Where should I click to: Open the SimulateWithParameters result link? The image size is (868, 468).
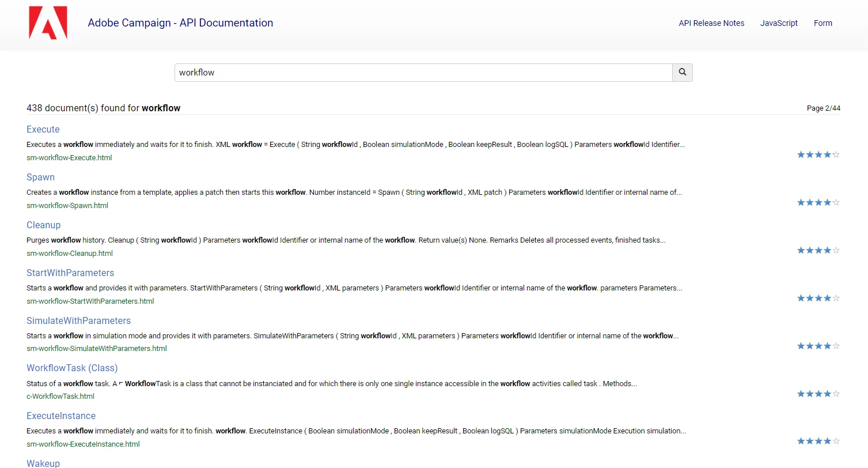click(x=78, y=320)
